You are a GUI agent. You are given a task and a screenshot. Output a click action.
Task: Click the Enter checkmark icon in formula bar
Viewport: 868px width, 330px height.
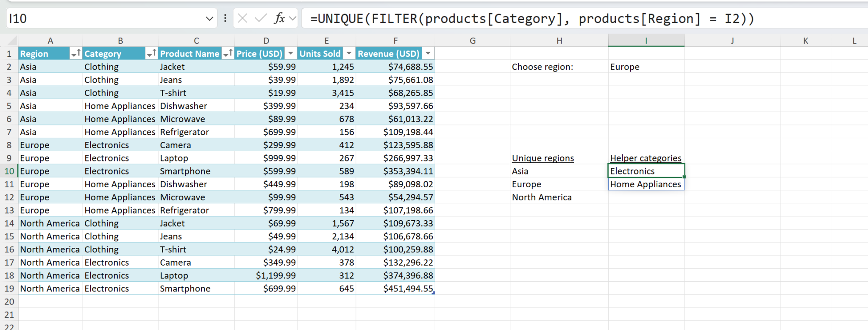(x=261, y=18)
